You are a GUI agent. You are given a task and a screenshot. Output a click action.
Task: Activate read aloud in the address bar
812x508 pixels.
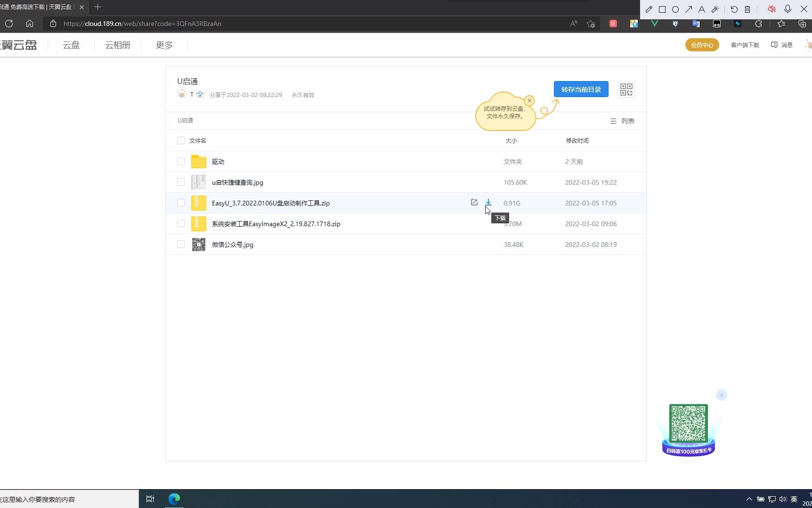coord(574,24)
